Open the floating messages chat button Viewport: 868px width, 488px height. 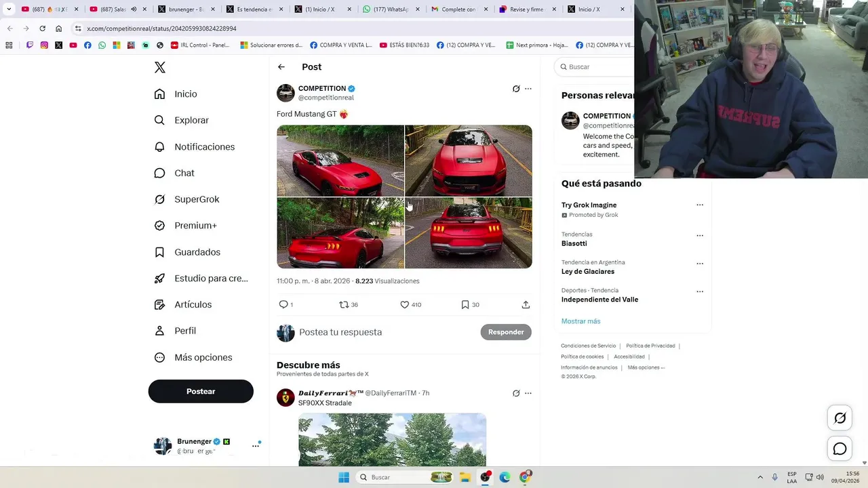coord(840,449)
